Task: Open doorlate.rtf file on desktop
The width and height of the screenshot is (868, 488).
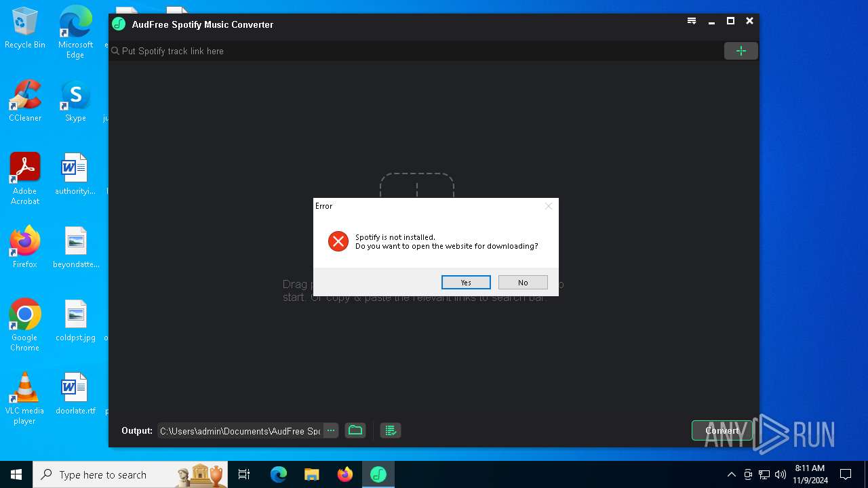Action: point(75,394)
